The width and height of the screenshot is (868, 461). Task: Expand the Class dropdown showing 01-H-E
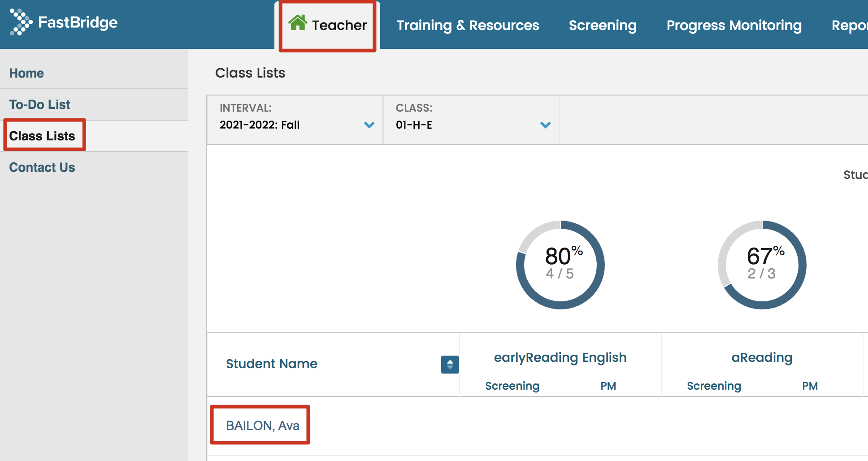coord(471,120)
